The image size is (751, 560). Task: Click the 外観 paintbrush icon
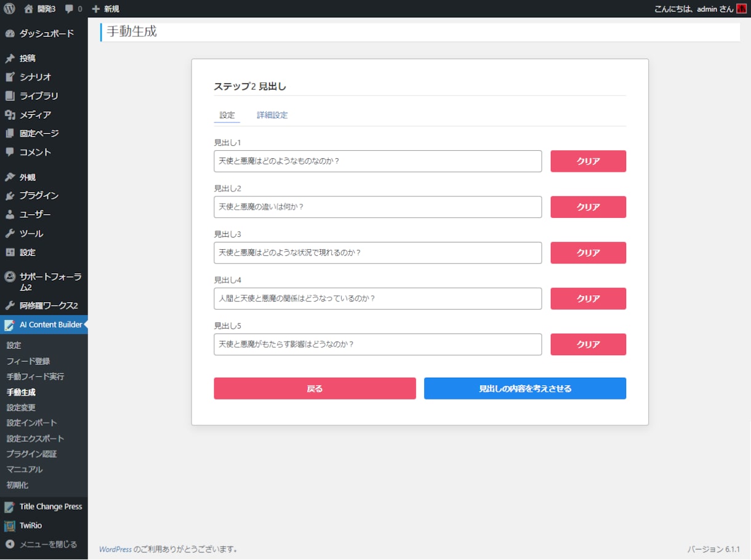[10, 177]
